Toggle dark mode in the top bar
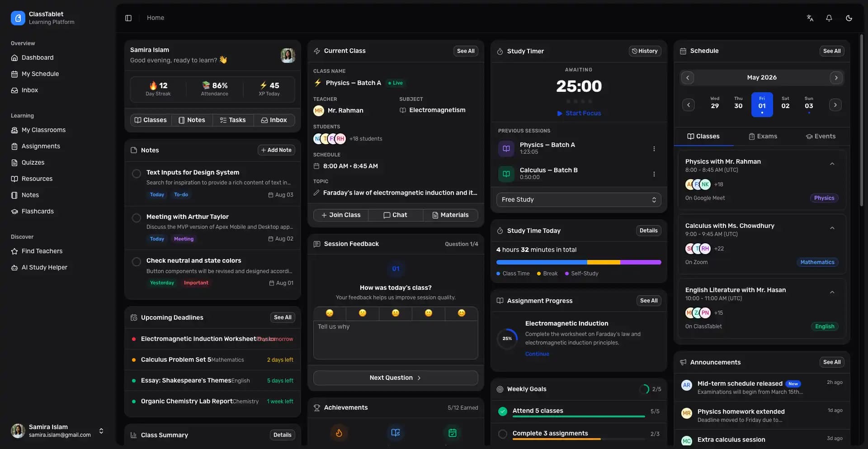The image size is (868, 449). [x=849, y=18]
